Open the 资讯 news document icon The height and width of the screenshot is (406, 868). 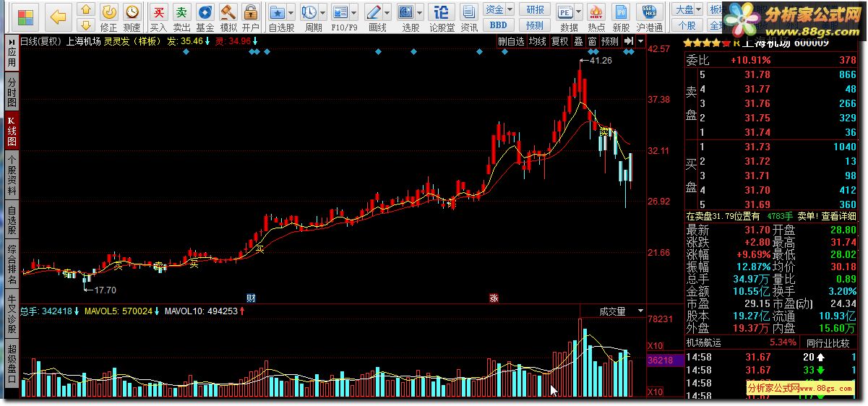click(x=468, y=12)
